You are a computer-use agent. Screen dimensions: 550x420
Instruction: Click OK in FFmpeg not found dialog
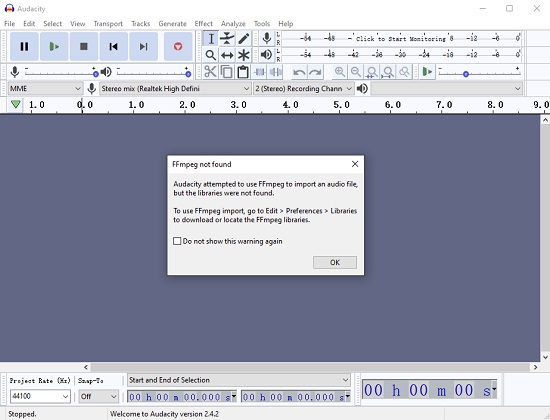pos(335,262)
